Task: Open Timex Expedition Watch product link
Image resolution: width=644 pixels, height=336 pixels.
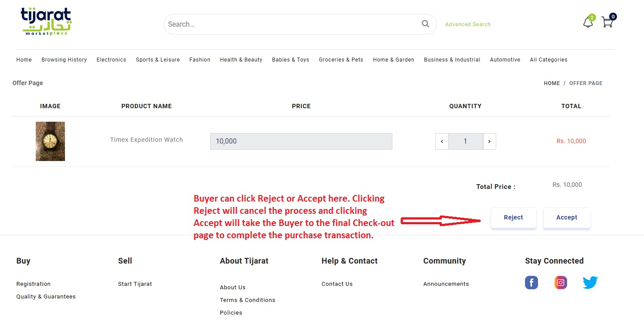Action: click(147, 140)
